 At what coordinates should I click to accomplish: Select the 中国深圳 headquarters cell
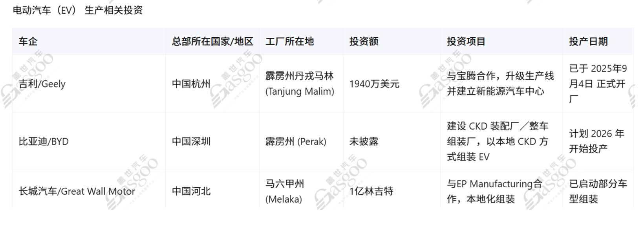pyautogui.click(x=191, y=141)
